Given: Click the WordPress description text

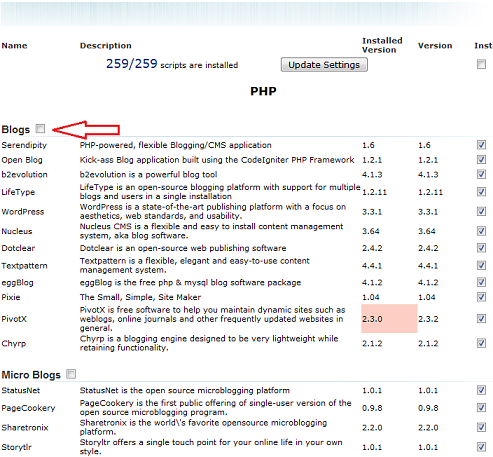Looking at the screenshot, I should (213, 211).
